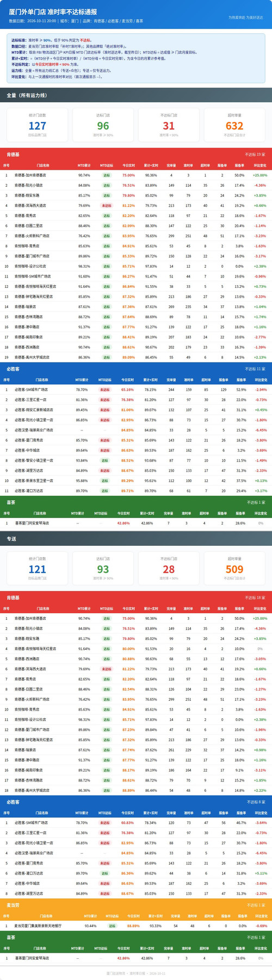Click the 65.16% value for 必胜客-SM城市广场店

point(127,390)
